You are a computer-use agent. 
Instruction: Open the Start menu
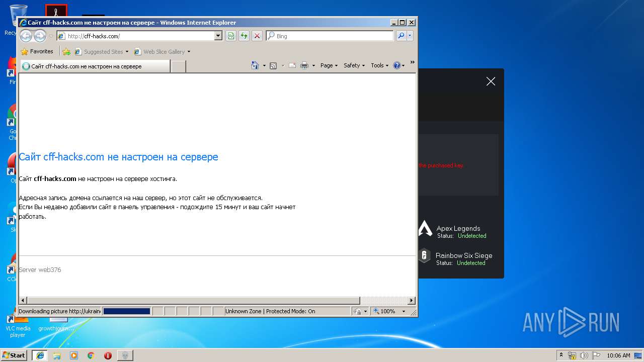pos(14,355)
